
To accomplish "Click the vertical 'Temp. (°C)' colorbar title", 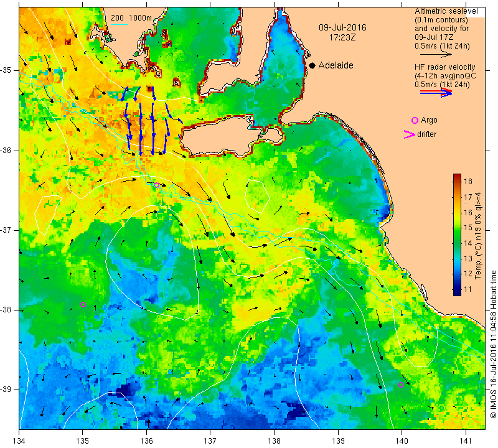I will point(478,235).
